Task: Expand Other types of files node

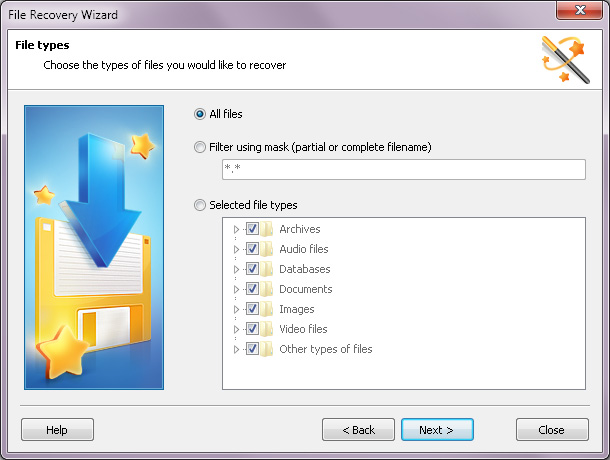Action: [x=236, y=349]
